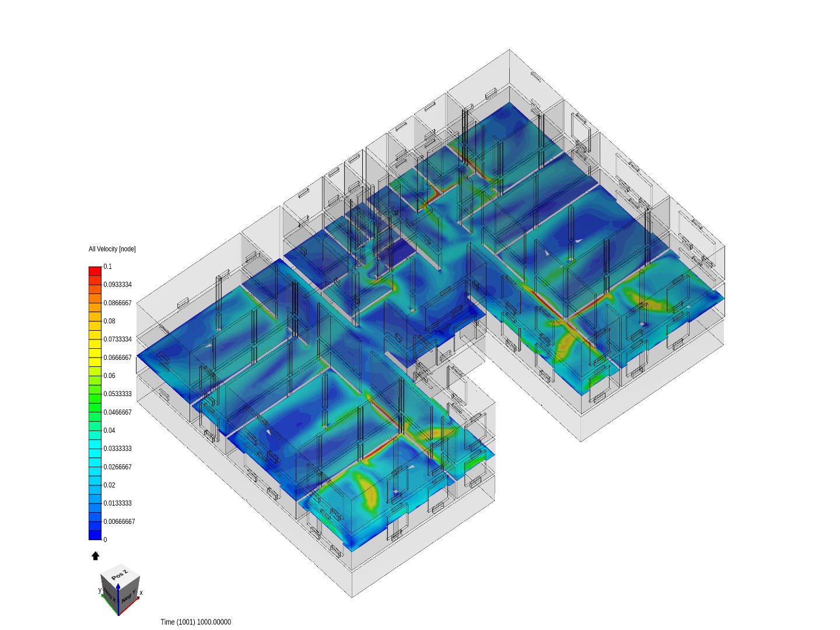Image resolution: width=840 pixels, height=630 pixels.
Task: Click the black up-arrow icon below the legend
Action: pos(95,556)
